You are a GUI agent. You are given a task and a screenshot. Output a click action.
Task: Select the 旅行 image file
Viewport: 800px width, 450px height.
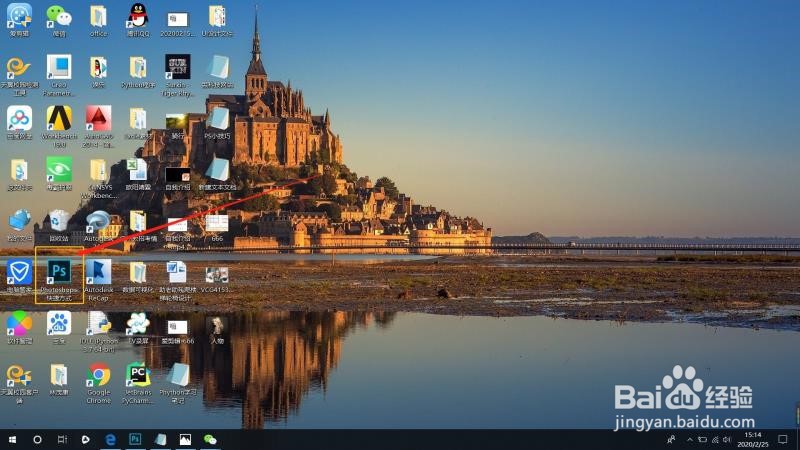coord(178,126)
